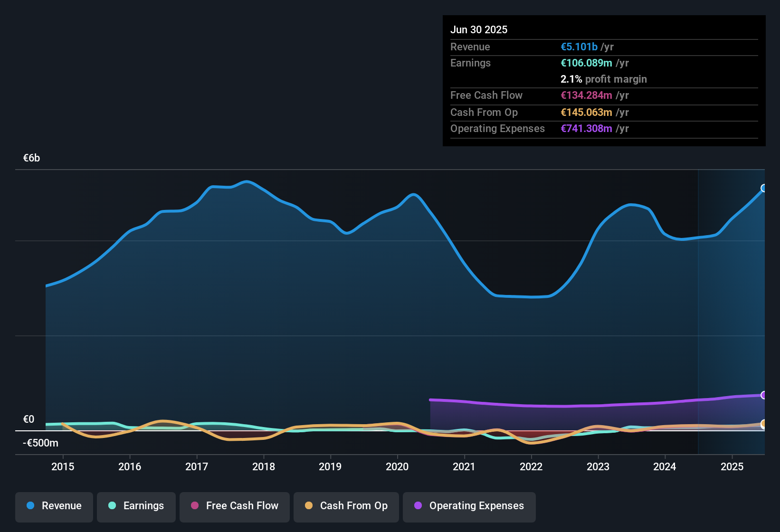This screenshot has width=780, height=532.
Task: Click the 2023 x-axis year label
Action: click(598, 466)
